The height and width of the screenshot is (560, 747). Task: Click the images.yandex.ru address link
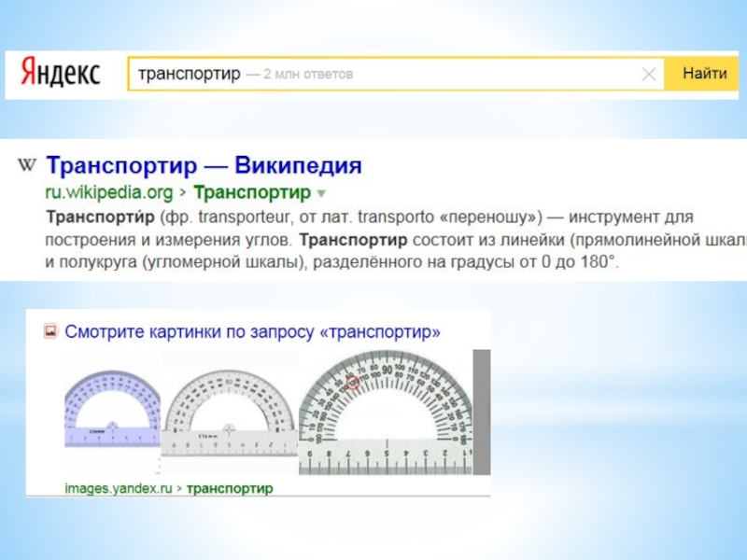pyautogui.click(x=119, y=488)
